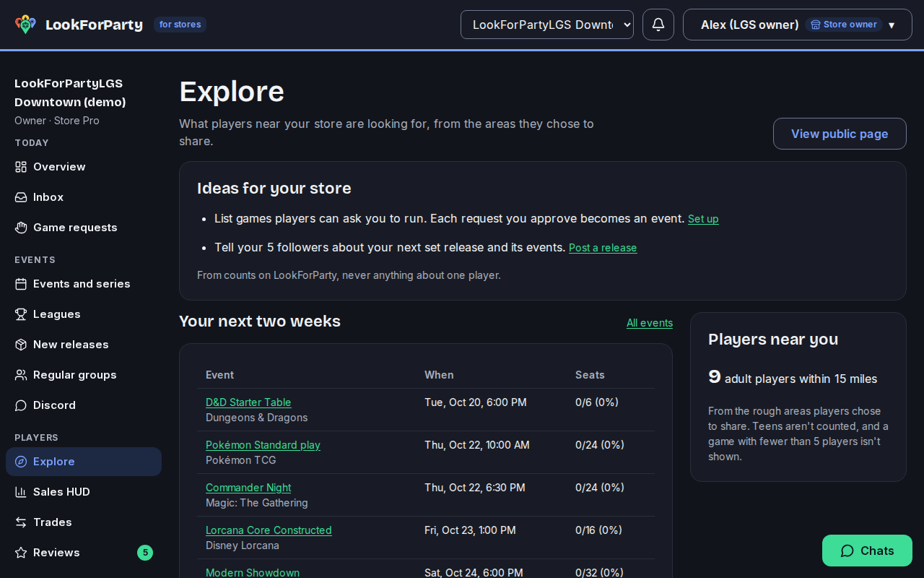Viewport: 924px width, 578px height.
Task: Click the Reviews star icon
Action: click(x=21, y=553)
